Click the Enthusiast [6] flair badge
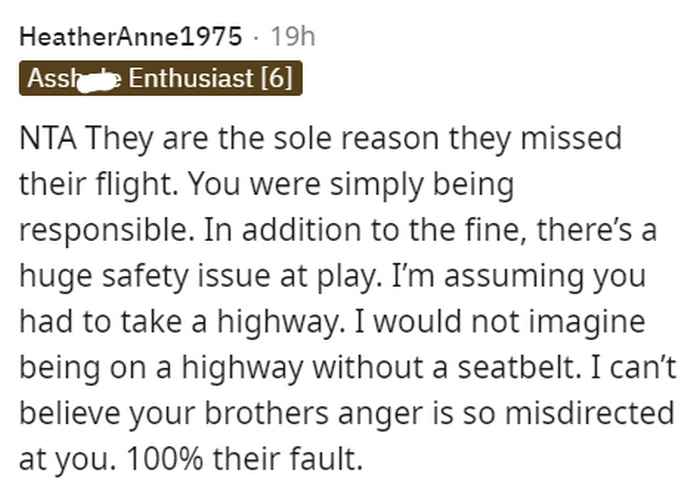 pyautogui.click(x=161, y=78)
